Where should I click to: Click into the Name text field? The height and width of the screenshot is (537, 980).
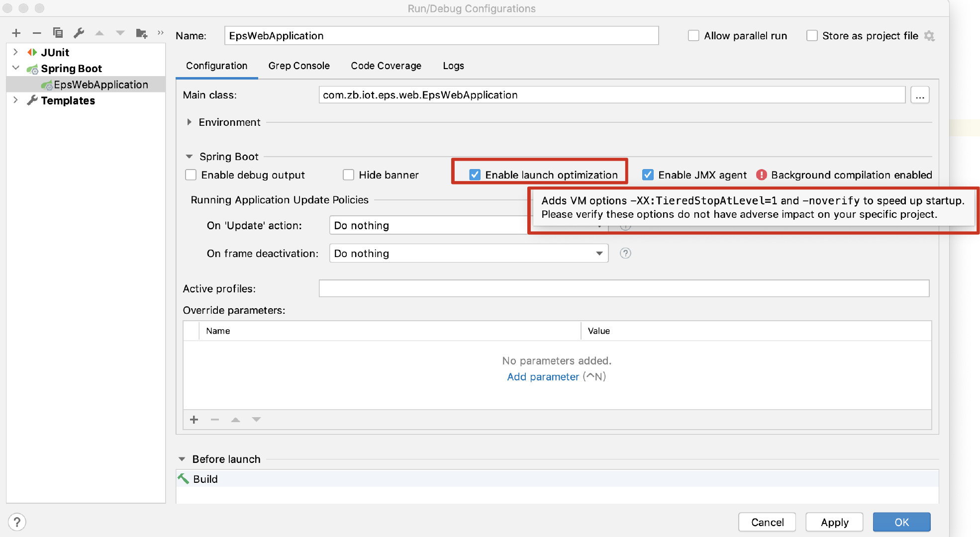(442, 36)
